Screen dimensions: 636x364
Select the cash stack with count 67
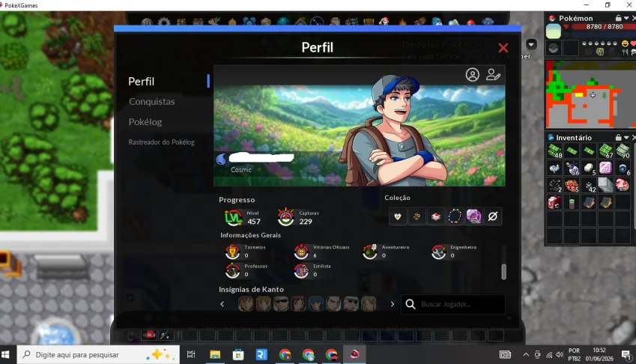pos(605,151)
